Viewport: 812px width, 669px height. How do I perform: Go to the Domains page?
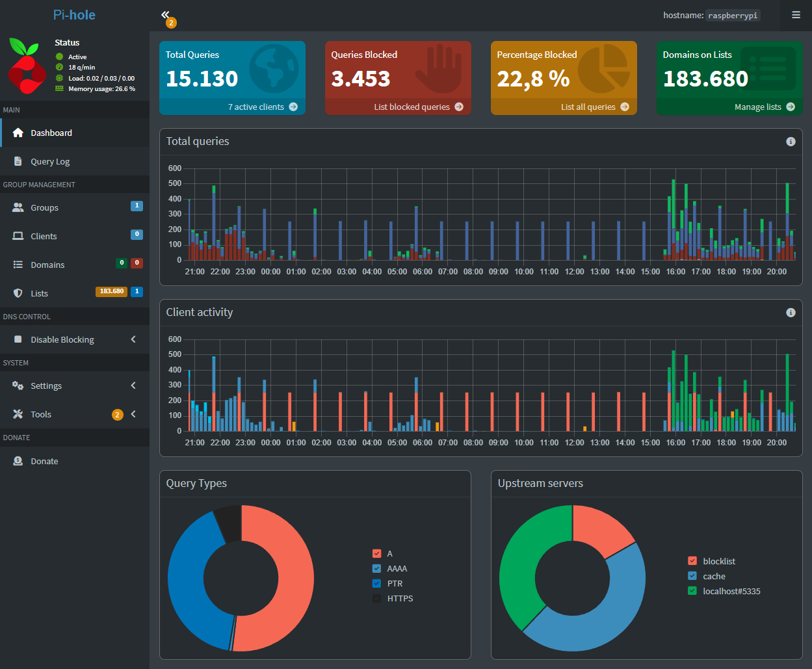[x=75, y=265]
